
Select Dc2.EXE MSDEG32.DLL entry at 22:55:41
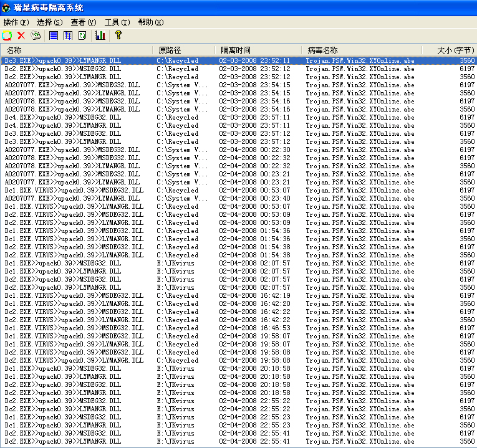[63, 434]
